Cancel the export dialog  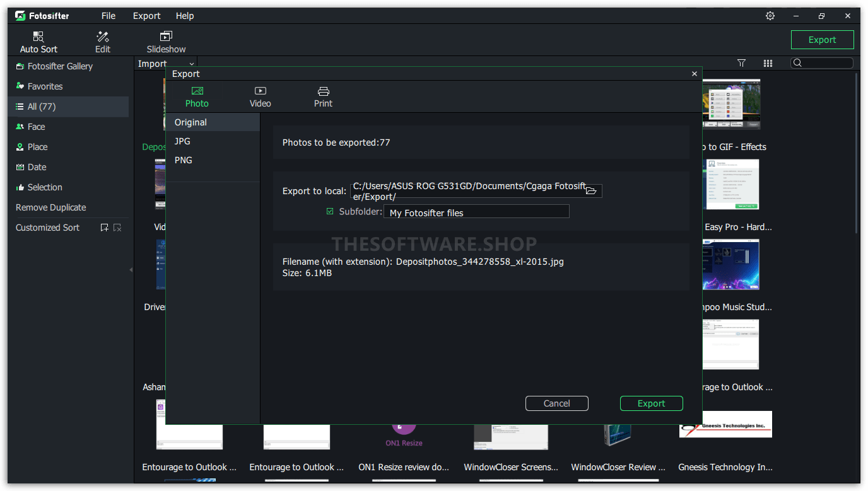pyautogui.click(x=557, y=403)
